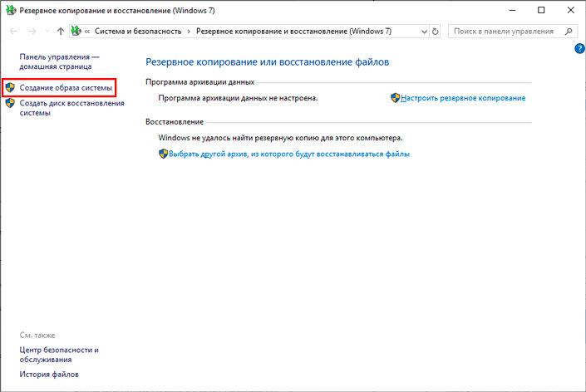Click the Программа архивации данных section heading
This screenshot has width=586, height=392.
200,82
